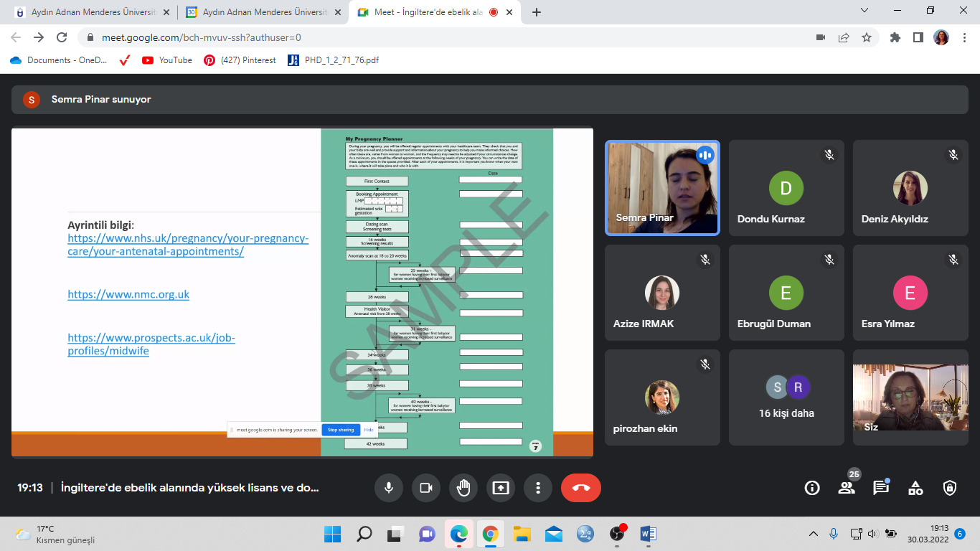Click Hide on the sharing notification
The image size is (980, 551).
(x=368, y=430)
